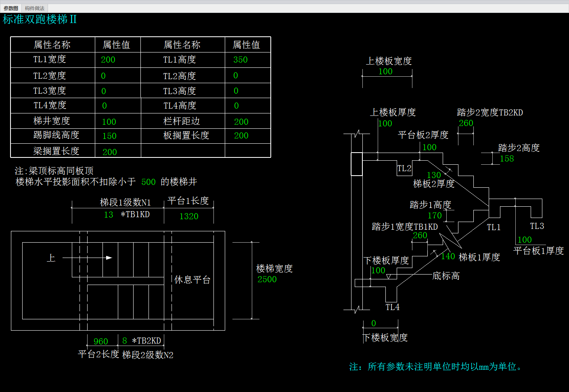Switch to the 构件做法 tab

(35, 8)
